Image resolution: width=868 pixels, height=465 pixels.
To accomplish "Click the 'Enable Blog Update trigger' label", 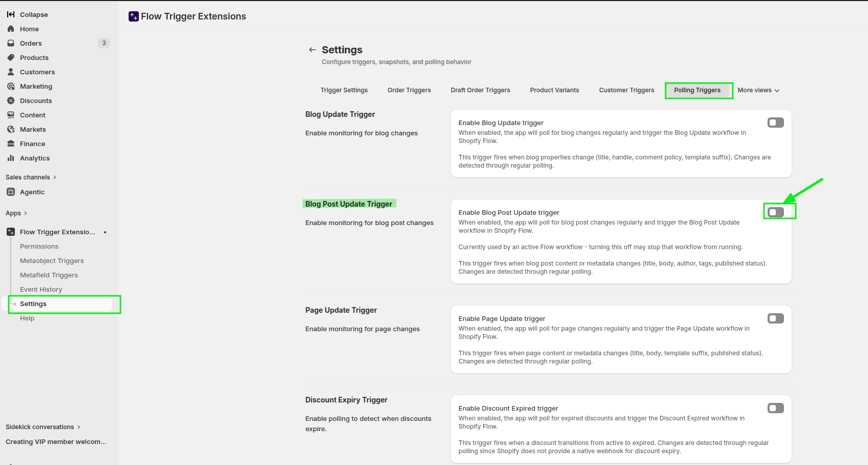I will click(501, 123).
